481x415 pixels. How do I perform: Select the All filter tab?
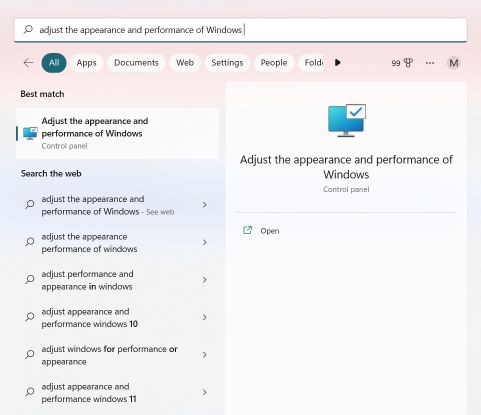(x=54, y=63)
